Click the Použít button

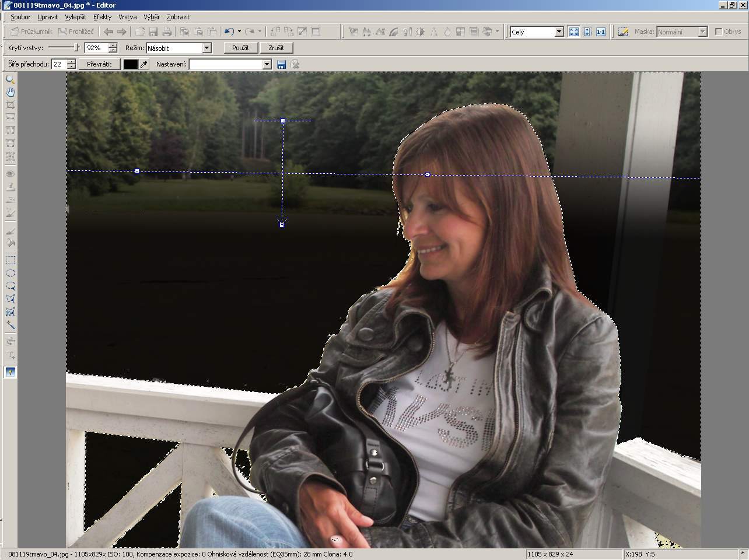[x=240, y=48]
